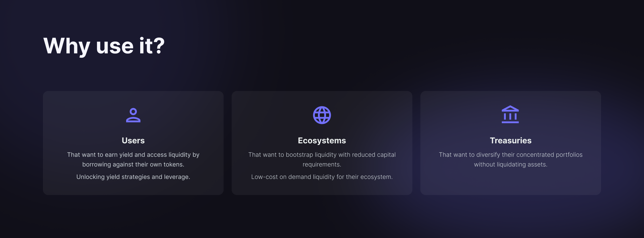Image resolution: width=644 pixels, height=238 pixels.
Task: Click the line "borrowing against their own tokens."
Action: pos(133,164)
